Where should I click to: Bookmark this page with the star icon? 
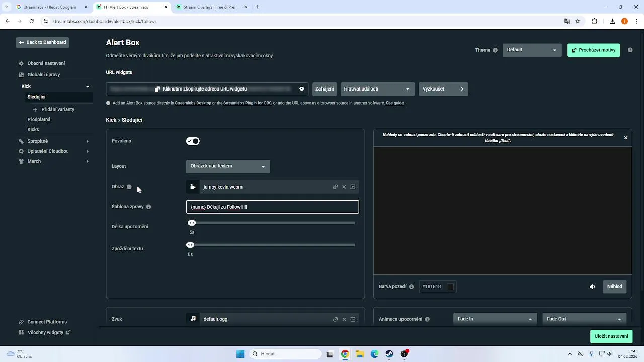coord(578,21)
